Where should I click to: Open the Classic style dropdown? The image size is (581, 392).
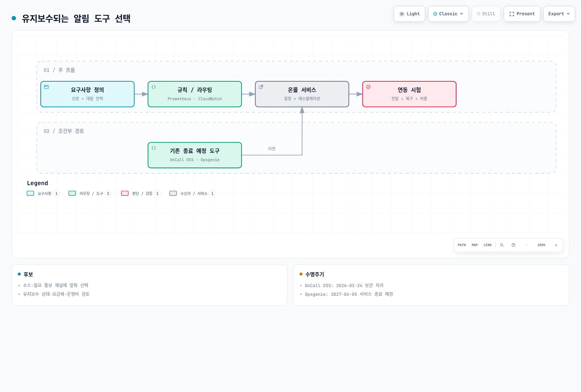coord(448,14)
